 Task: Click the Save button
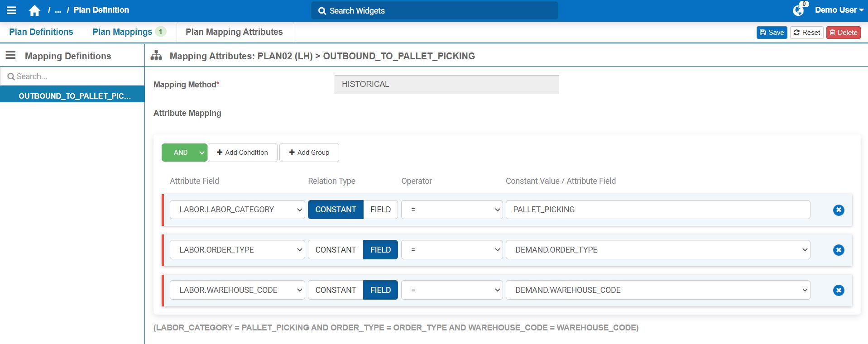(x=772, y=33)
